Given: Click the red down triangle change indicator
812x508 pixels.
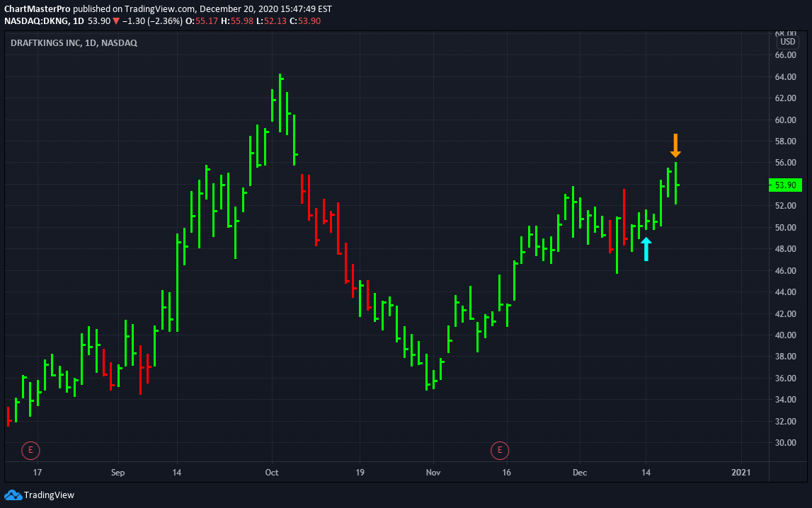Looking at the screenshot, I should click(117, 21).
